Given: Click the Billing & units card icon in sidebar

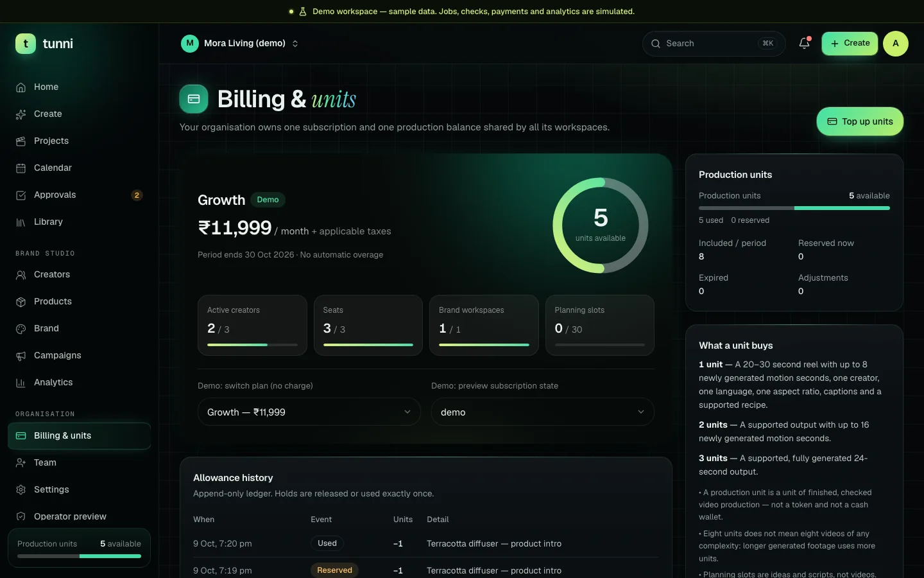Looking at the screenshot, I should (x=21, y=436).
